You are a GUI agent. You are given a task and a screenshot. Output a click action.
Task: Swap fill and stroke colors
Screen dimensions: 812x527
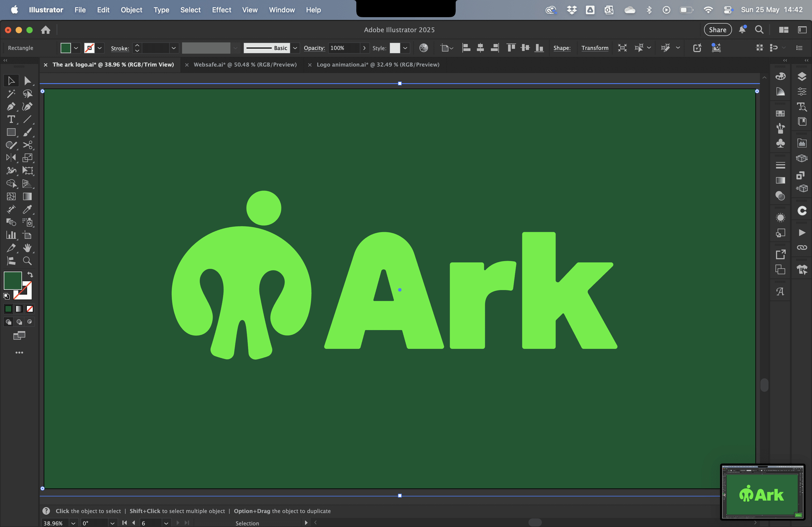click(x=30, y=275)
